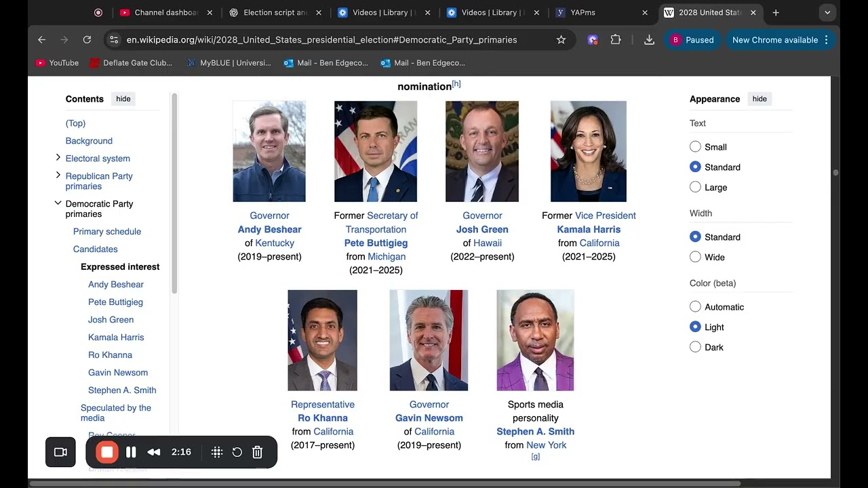Open the tab search dropdown arrow
The width and height of the screenshot is (868, 488).
tap(827, 12)
